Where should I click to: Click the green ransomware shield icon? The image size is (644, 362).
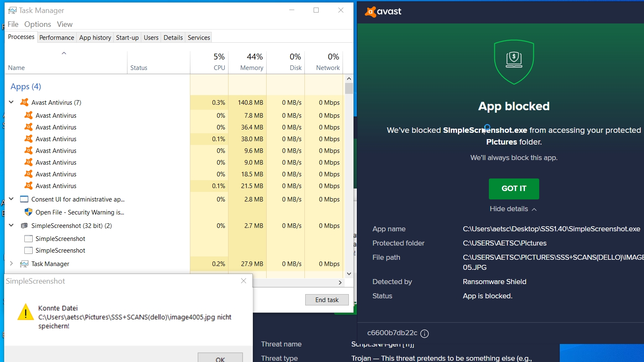514,62
